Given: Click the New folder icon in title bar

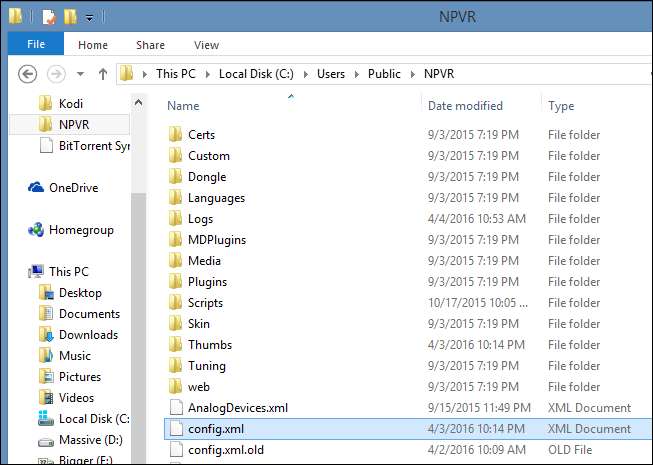Looking at the screenshot, I should (x=70, y=17).
